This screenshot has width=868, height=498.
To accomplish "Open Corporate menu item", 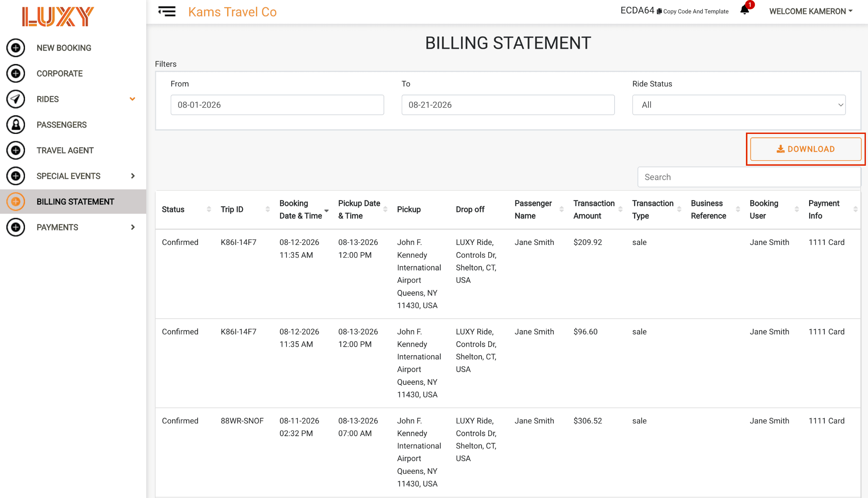I will click(60, 73).
